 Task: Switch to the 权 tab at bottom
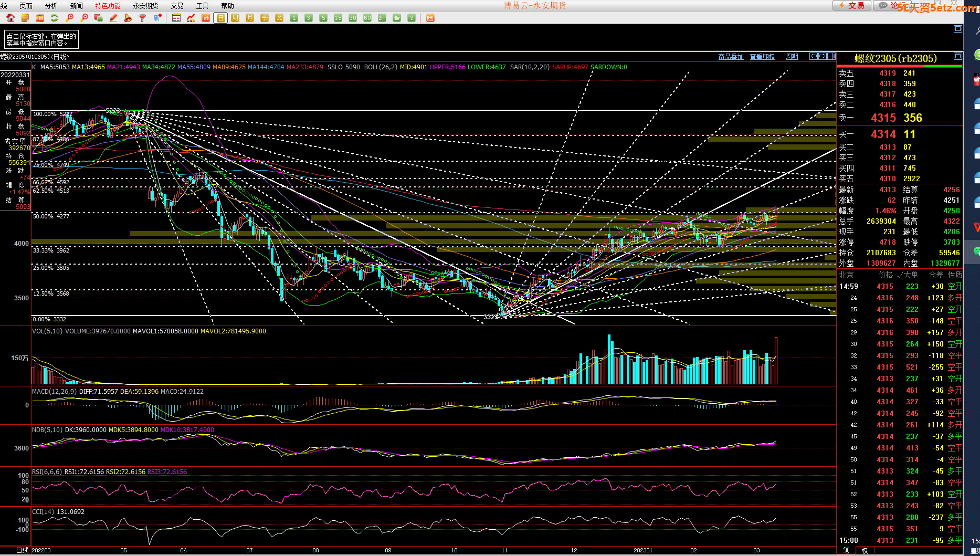[x=865, y=550]
